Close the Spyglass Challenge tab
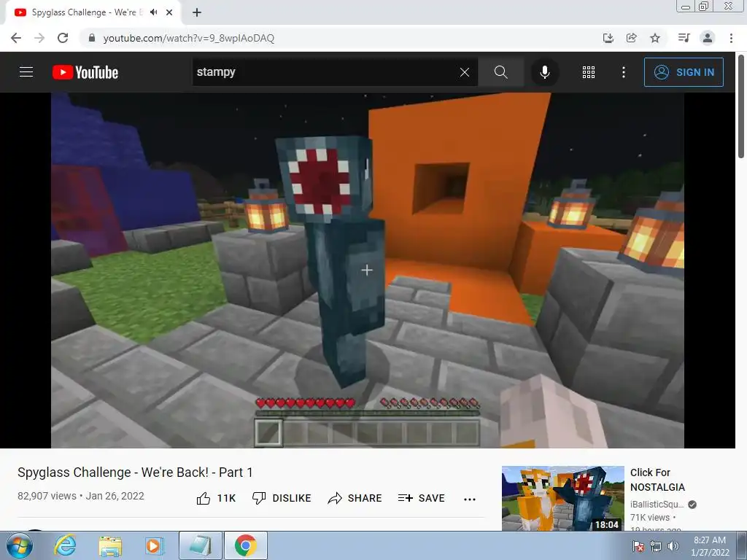Image resolution: width=747 pixels, height=560 pixels. 169,12
